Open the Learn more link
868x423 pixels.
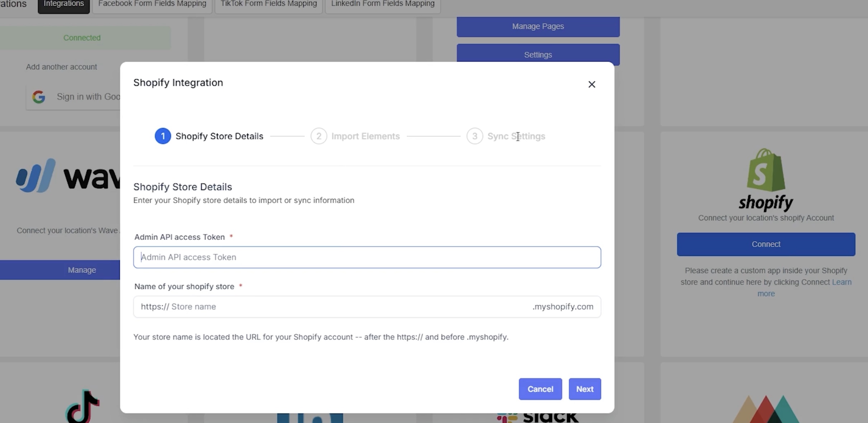coord(804,287)
